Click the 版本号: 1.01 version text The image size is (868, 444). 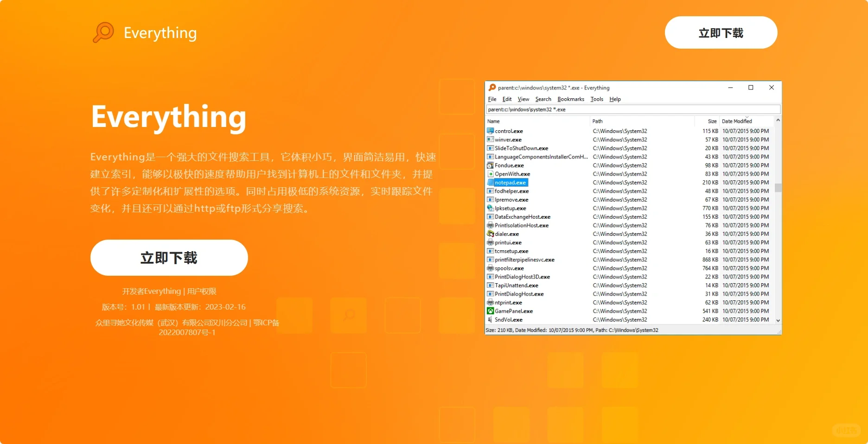coord(123,307)
